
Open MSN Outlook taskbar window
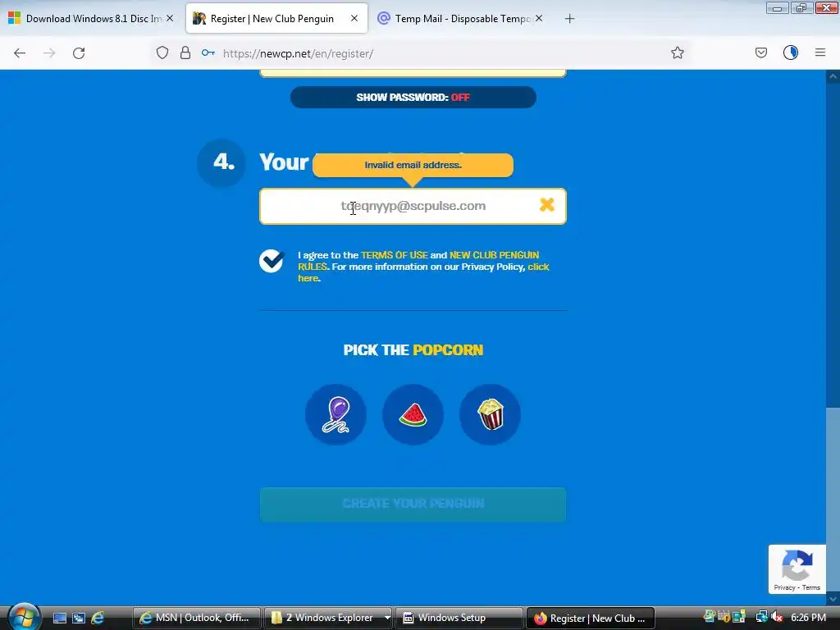coord(196,618)
